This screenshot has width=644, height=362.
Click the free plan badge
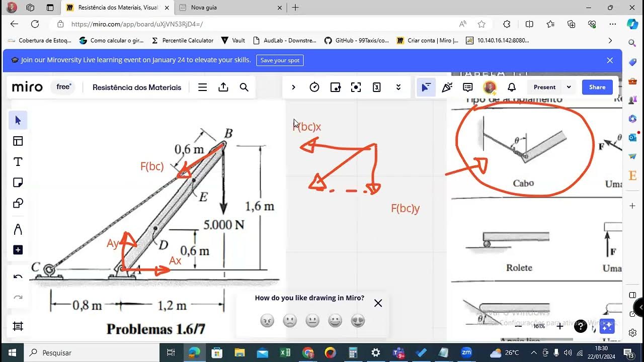coord(63,87)
